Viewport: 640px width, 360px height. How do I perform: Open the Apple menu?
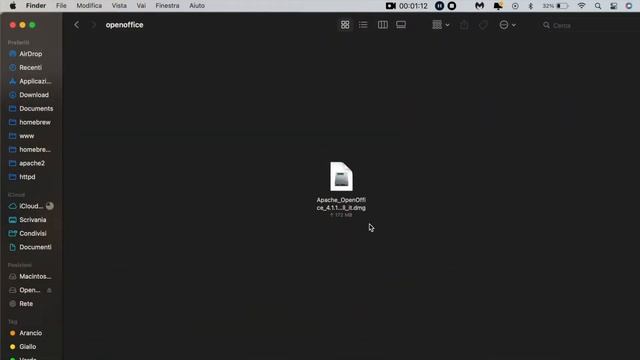pyautogui.click(x=13, y=6)
